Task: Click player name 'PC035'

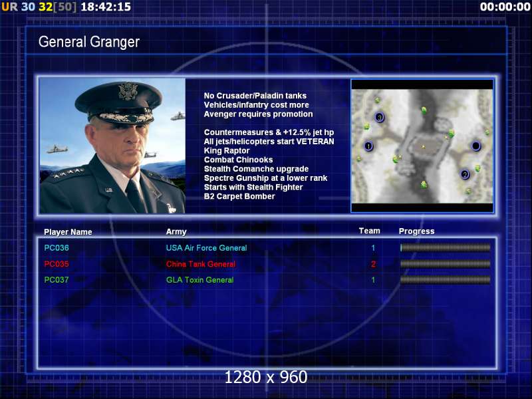Action: (x=57, y=264)
